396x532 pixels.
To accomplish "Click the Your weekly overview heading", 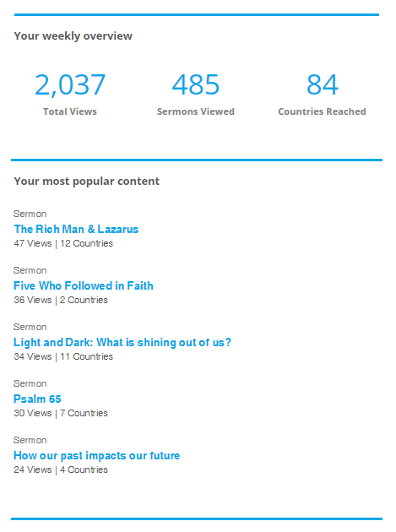I will point(73,36).
